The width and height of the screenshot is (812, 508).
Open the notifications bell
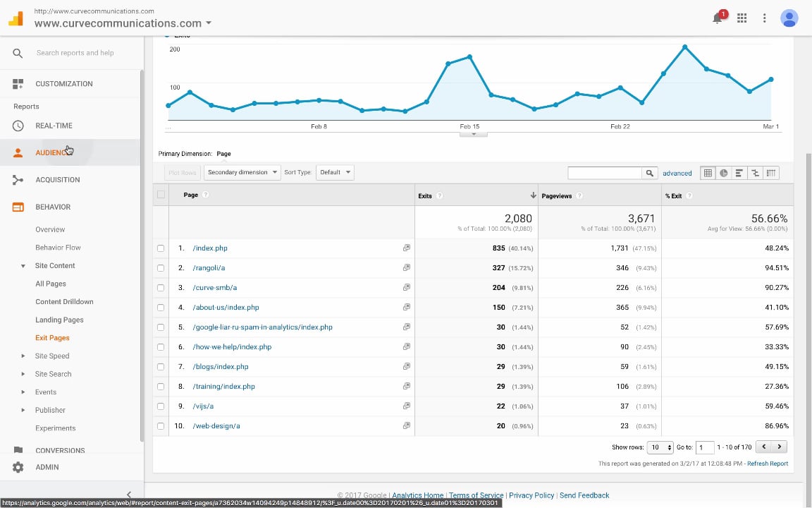718,18
